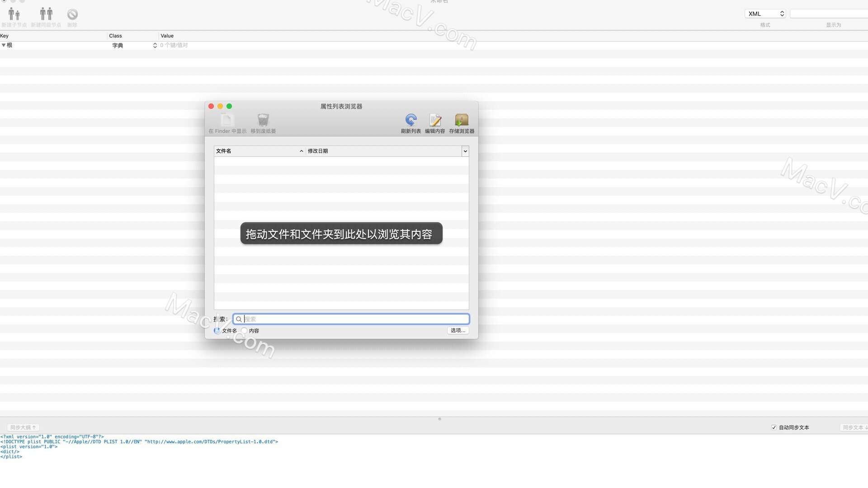Click the New Sibling node icon
868x488 pixels.
coord(46,14)
